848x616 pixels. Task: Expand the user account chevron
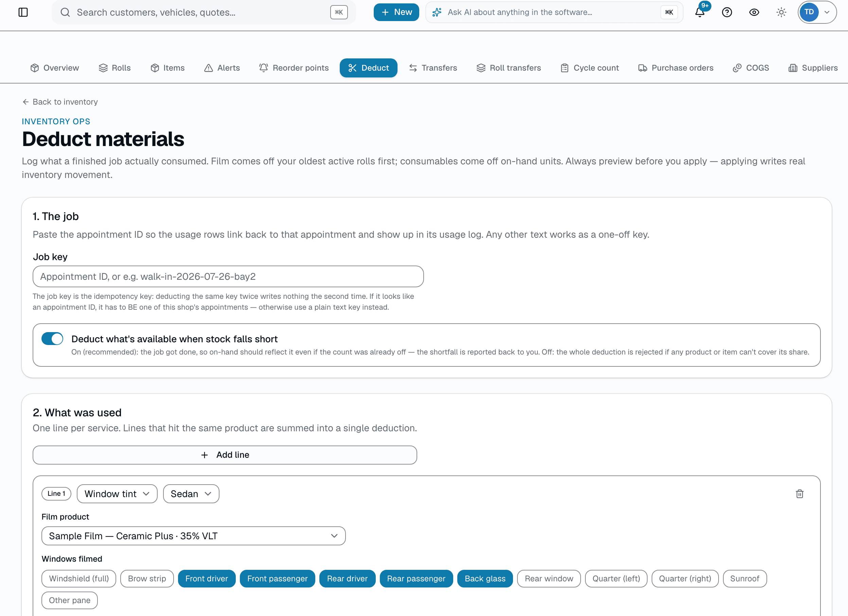coord(827,12)
